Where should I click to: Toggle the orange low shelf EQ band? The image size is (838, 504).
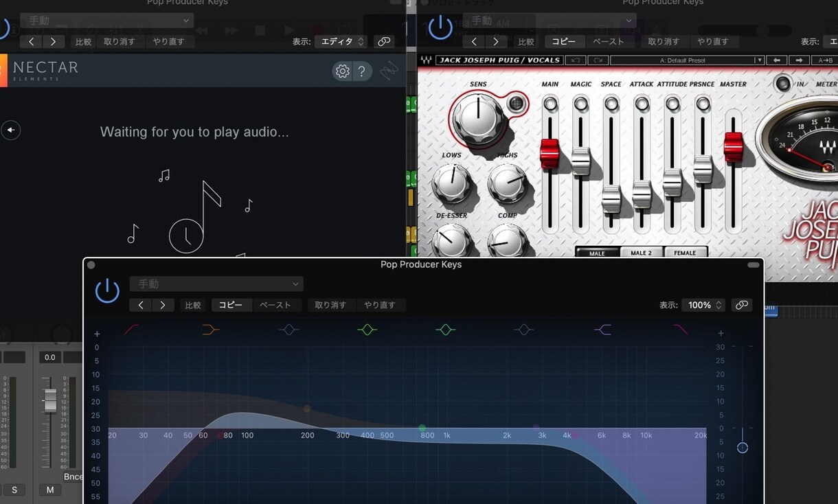pos(210,330)
